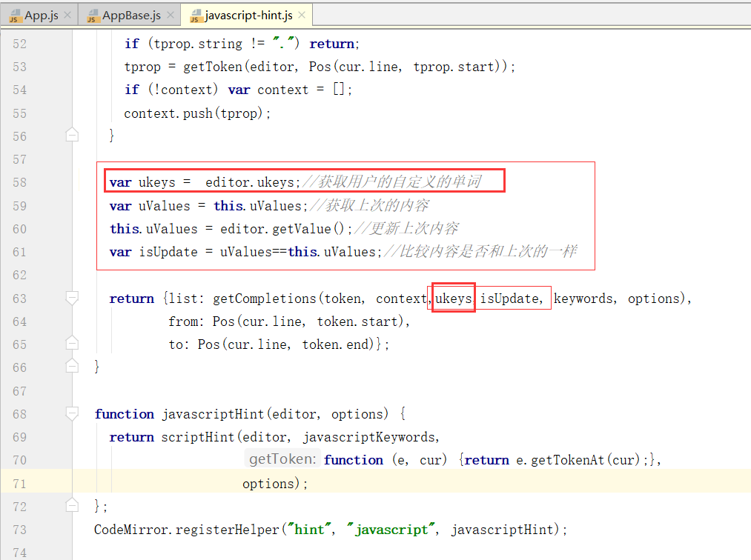The width and height of the screenshot is (751, 560).
Task: Click 'javascriptKeywords,' on line 69
Action: point(371,437)
